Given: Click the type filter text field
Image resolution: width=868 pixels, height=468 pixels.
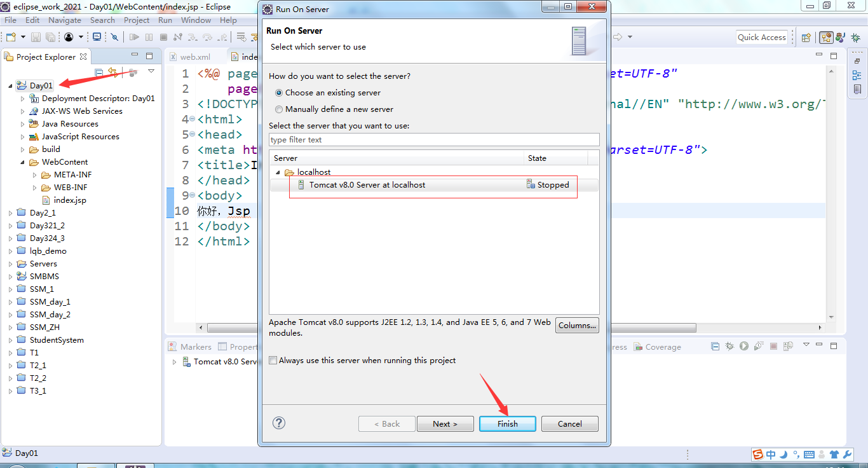Looking at the screenshot, I should [434, 140].
